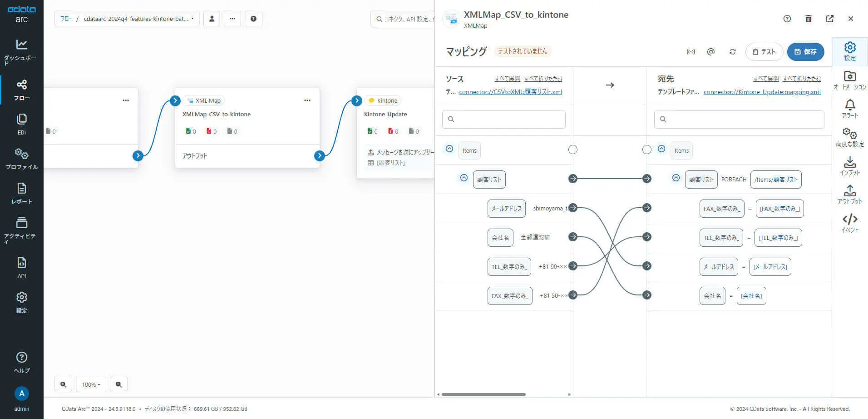
Task: Click the mapping refresh icon
Action: [732, 52]
